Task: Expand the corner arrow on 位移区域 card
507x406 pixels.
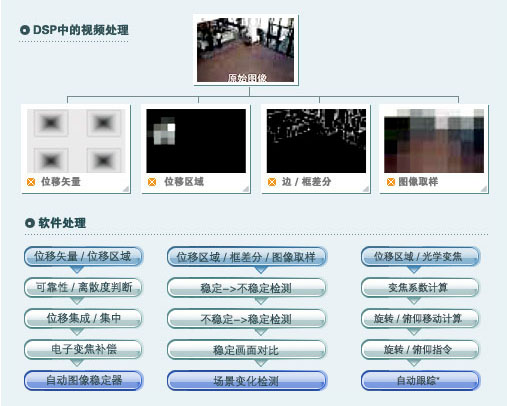Action: tap(246, 189)
